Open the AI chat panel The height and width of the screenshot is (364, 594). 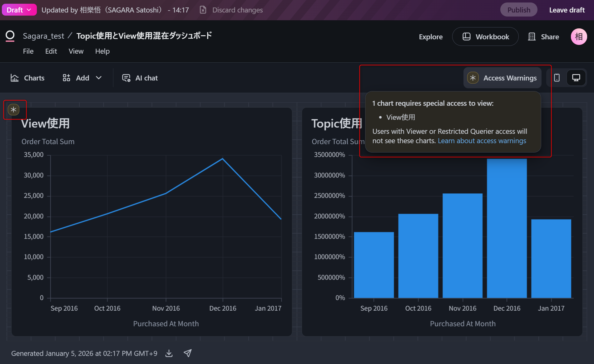tap(140, 78)
